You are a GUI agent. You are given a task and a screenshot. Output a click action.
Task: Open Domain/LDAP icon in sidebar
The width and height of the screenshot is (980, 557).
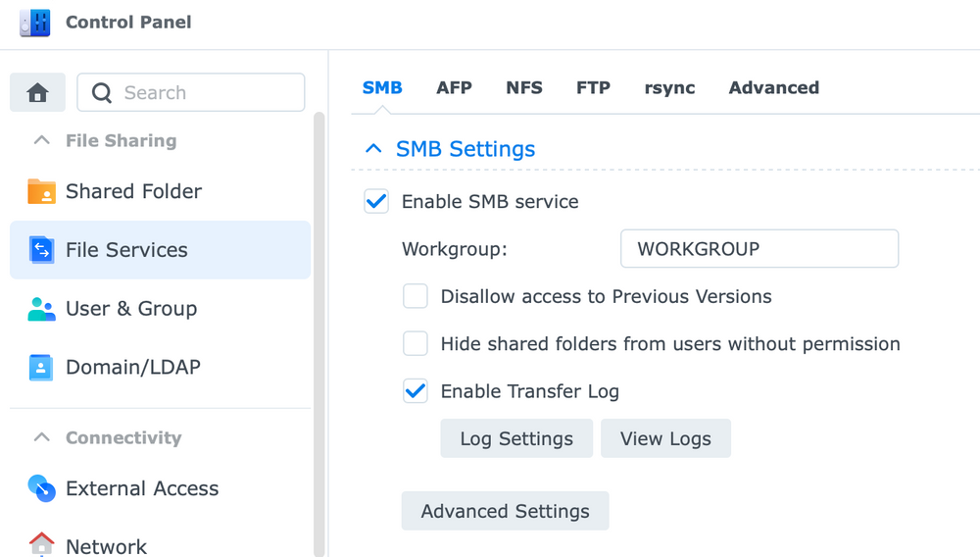point(41,368)
